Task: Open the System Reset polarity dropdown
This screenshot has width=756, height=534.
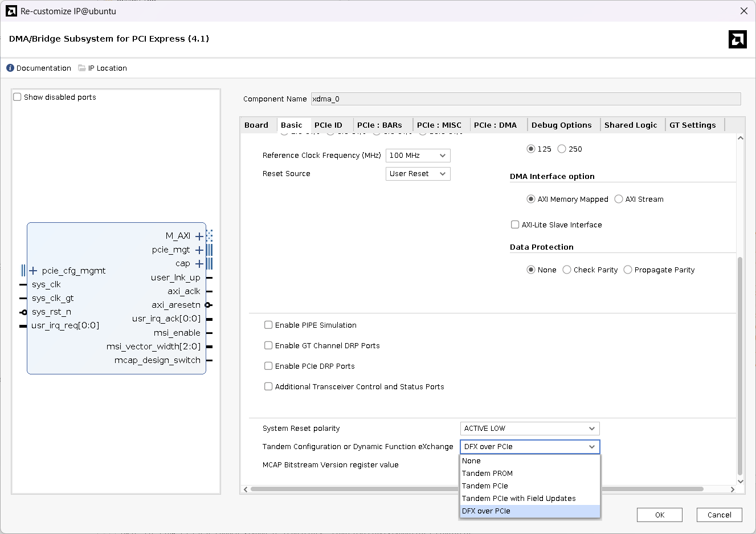Action: 529,429
